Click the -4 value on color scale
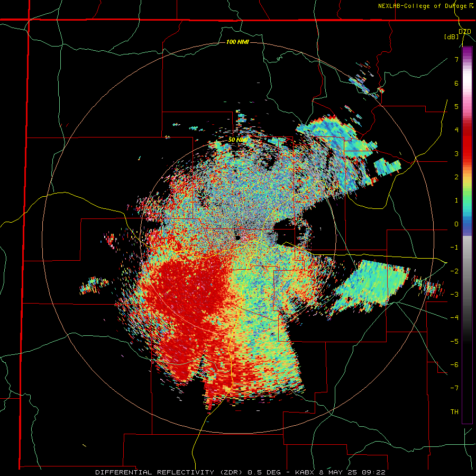The width and height of the screenshot is (476, 476). [454, 318]
